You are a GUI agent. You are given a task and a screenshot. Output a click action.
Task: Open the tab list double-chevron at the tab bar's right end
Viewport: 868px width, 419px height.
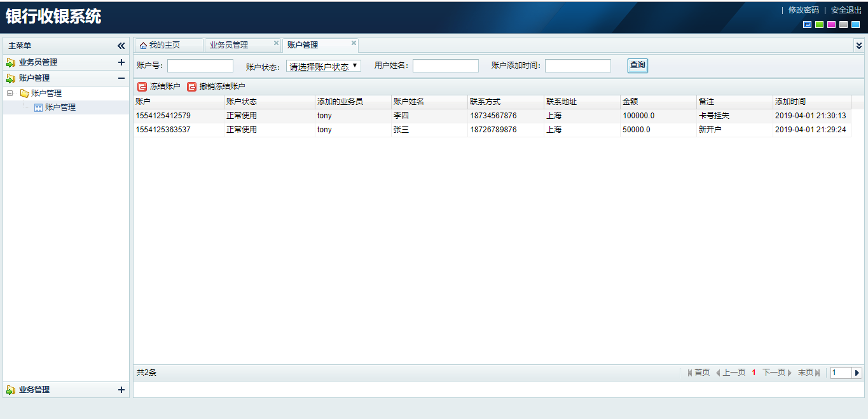click(858, 45)
